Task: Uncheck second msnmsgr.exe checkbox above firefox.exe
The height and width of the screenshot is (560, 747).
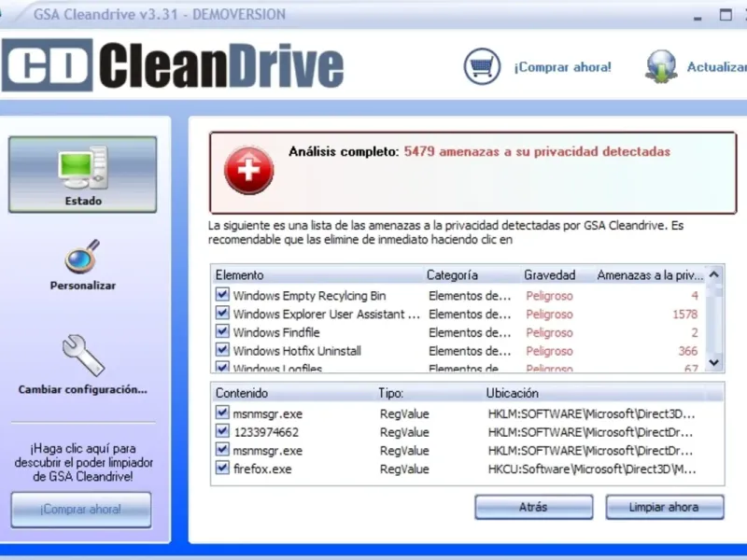Action: tap(222, 449)
